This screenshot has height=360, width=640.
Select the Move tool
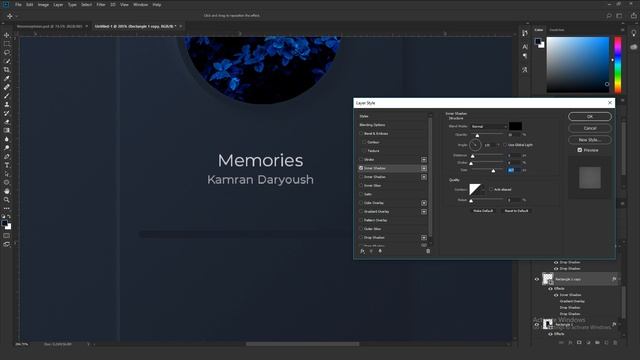[7, 35]
